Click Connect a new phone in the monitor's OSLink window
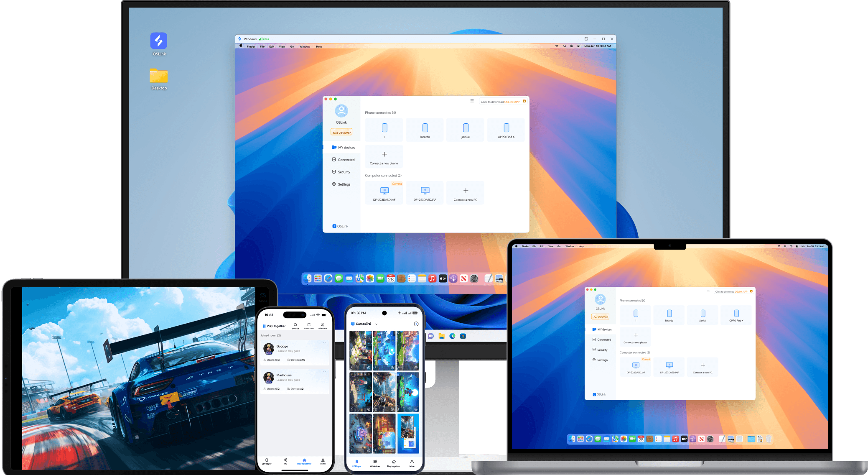868x475 pixels. pyautogui.click(x=384, y=156)
